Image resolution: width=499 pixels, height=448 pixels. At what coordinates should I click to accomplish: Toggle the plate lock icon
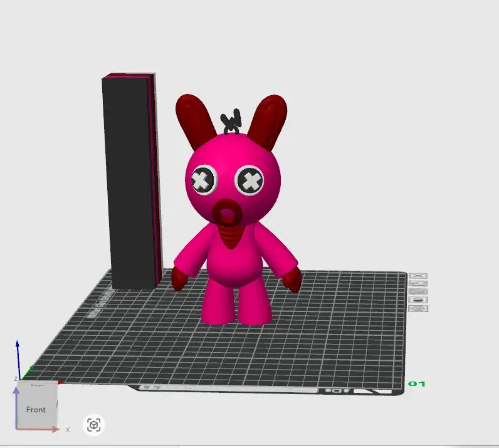tap(418, 300)
